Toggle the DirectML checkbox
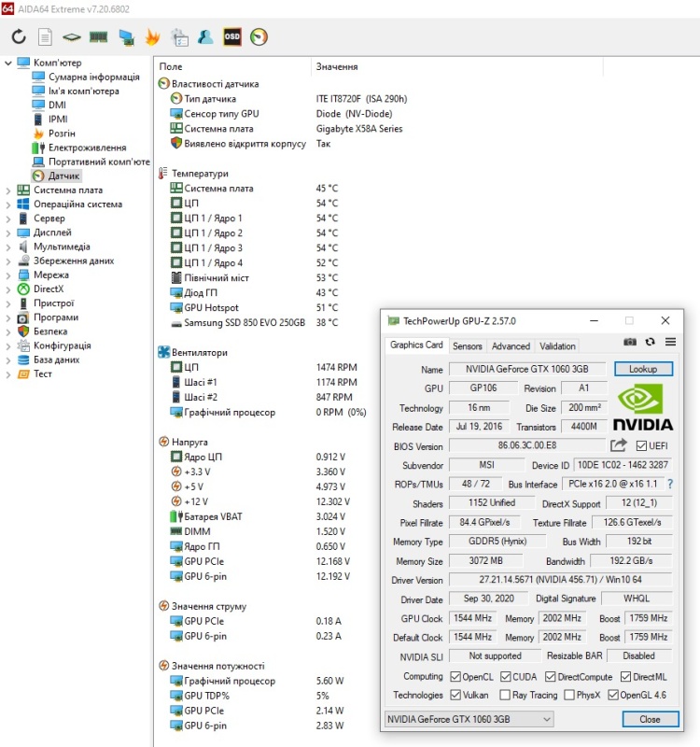Viewport: 700px width, 747px height. click(625, 677)
